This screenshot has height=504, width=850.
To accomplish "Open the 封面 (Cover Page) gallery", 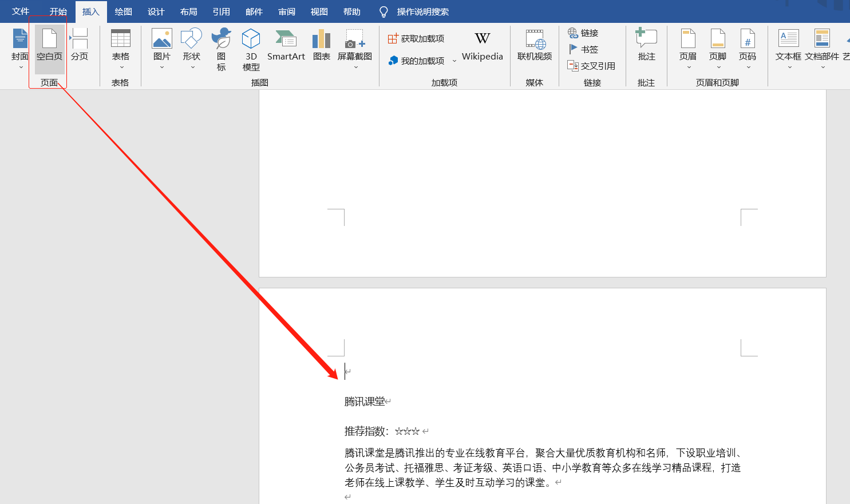I will pyautogui.click(x=20, y=49).
